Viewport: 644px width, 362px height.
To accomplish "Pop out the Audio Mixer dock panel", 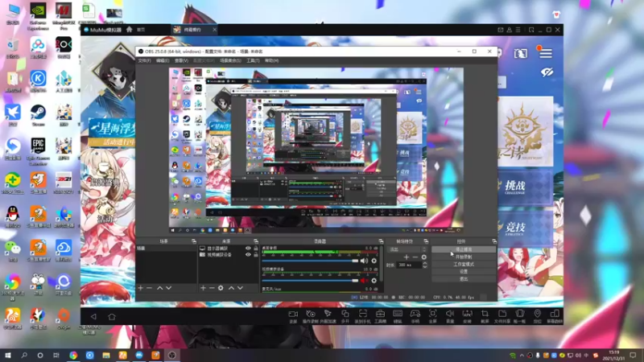I will [x=381, y=241].
